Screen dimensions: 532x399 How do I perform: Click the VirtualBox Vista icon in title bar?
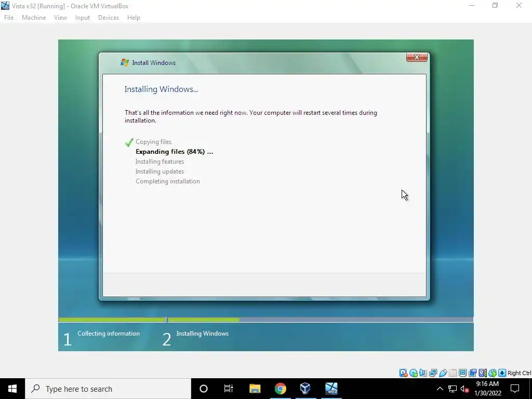point(5,6)
